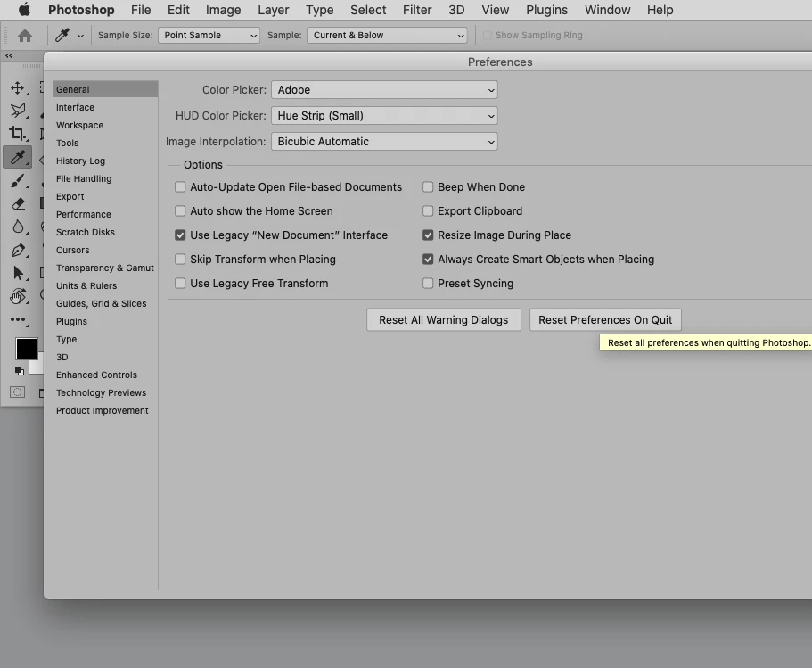
Task: Open the Window menu
Action: point(608,10)
